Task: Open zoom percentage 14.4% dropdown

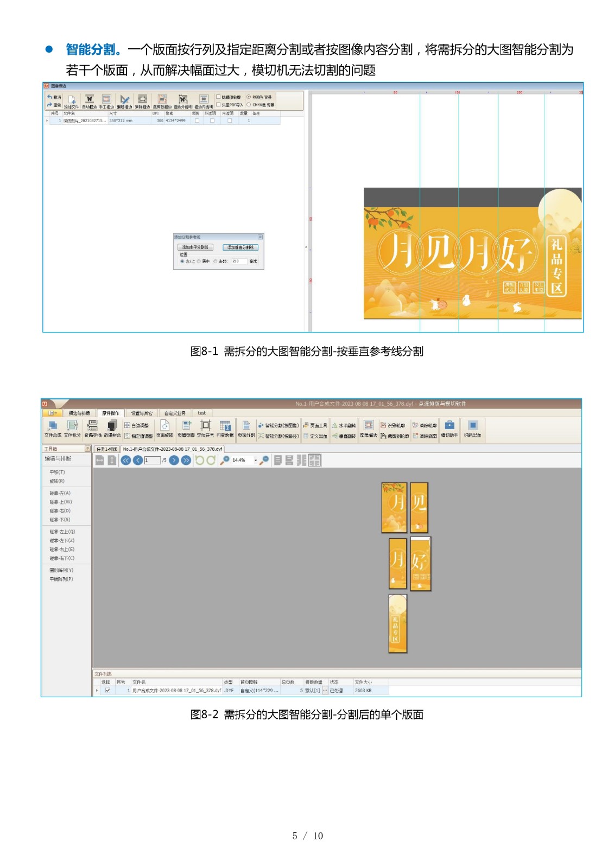Action: pos(256,460)
